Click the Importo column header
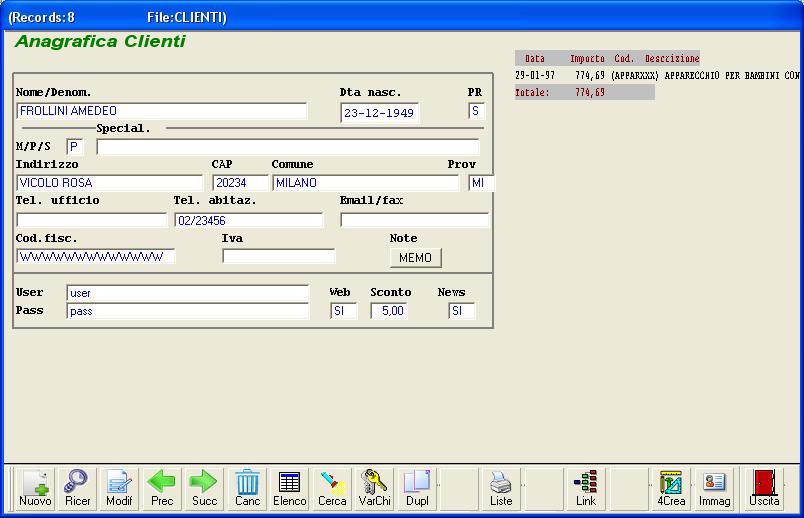Viewport: 804px width, 518px height. tap(587, 58)
